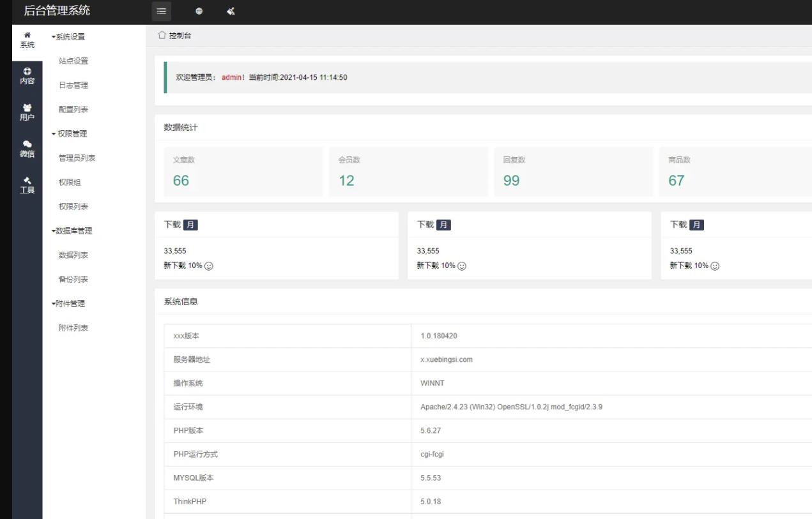Open the 会员数 12 statistic card
This screenshot has width=812, height=519.
point(408,172)
